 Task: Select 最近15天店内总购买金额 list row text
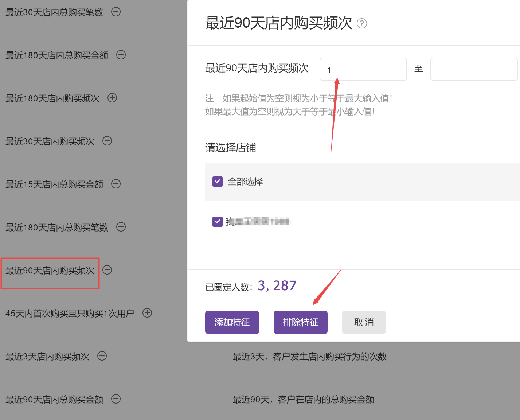click(x=54, y=184)
